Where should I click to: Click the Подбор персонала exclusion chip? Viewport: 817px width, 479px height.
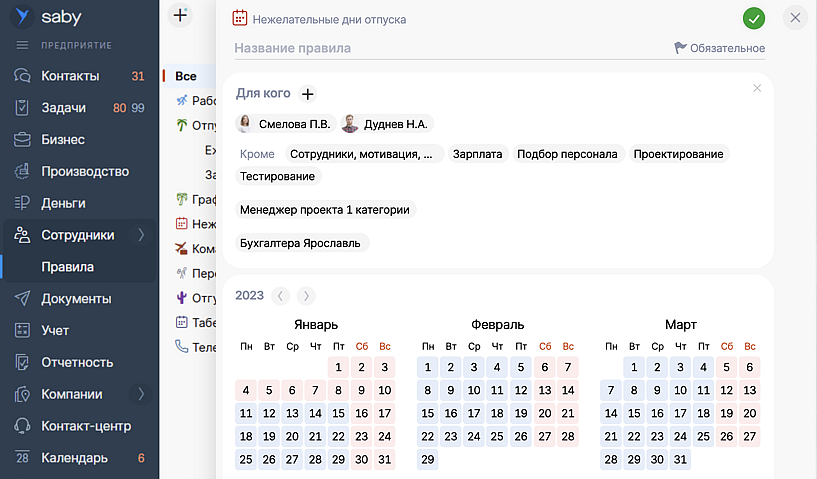[x=567, y=154]
